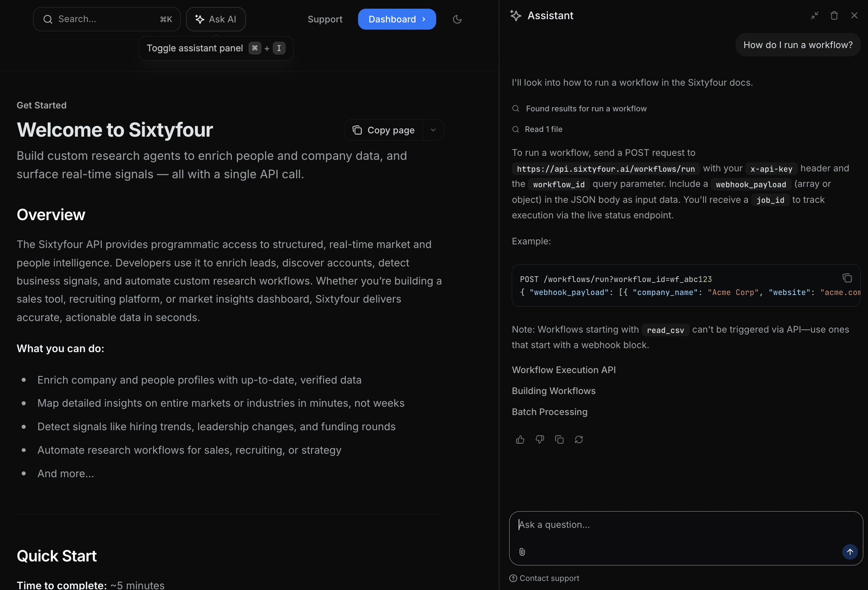Give a thumbs down to the assistant's response
Image resolution: width=868 pixels, height=590 pixels.
[x=539, y=440]
